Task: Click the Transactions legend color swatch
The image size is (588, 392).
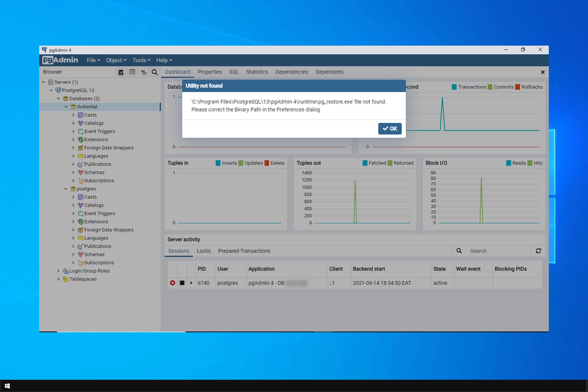Action: [454, 87]
